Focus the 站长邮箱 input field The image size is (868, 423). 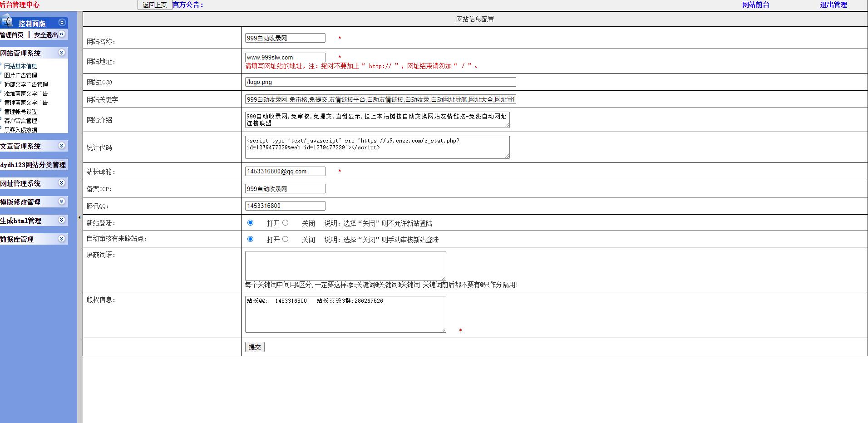point(285,172)
